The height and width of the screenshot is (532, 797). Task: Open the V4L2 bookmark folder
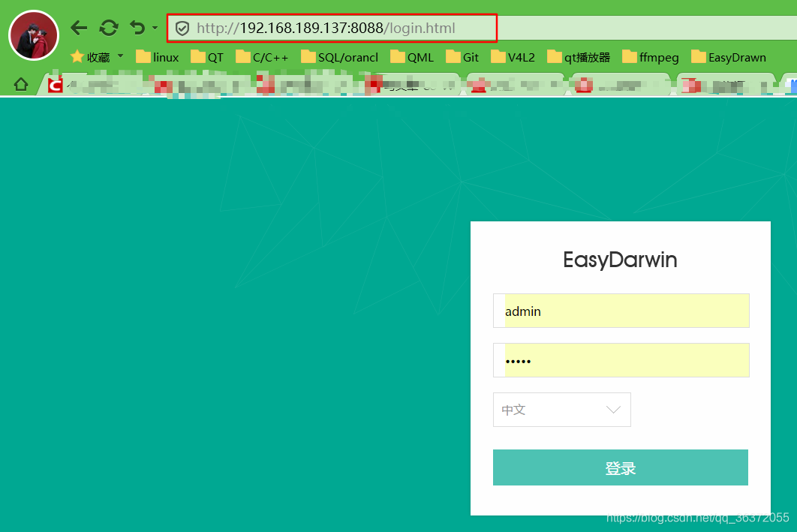click(513, 57)
